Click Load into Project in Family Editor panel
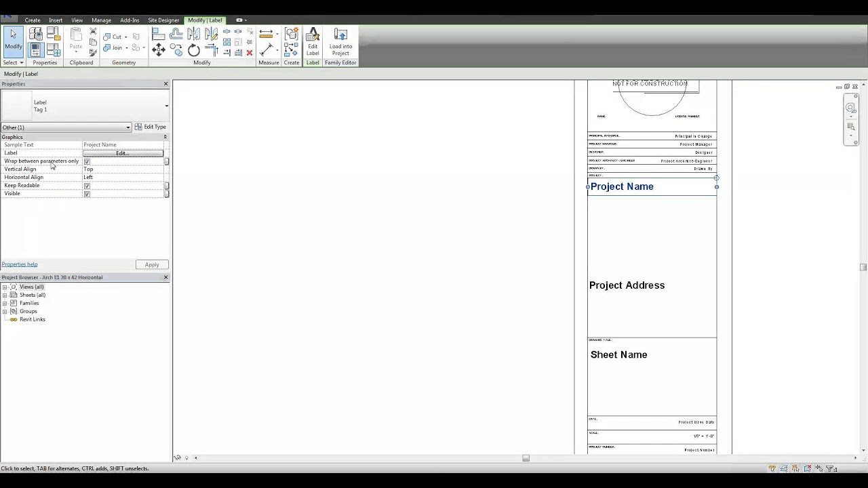Viewport: 868px width, 488px height. pos(340,42)
